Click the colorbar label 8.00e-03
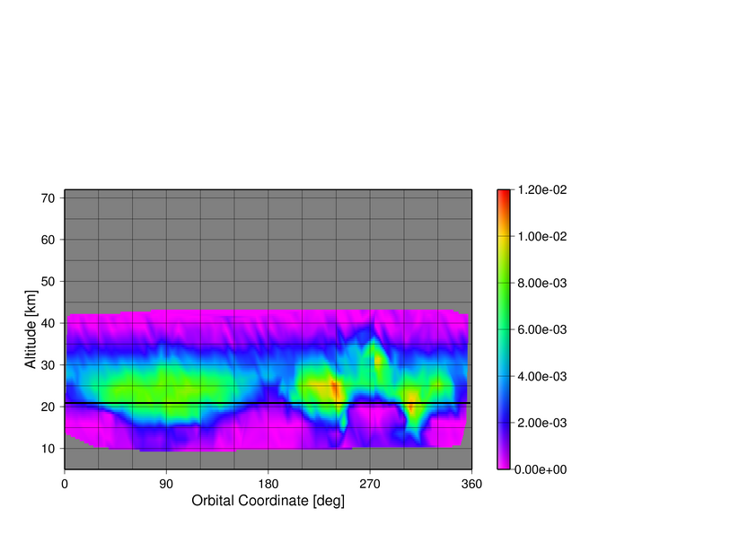The height and width of the screenshot is (534, 756). [x=542, y=283]
